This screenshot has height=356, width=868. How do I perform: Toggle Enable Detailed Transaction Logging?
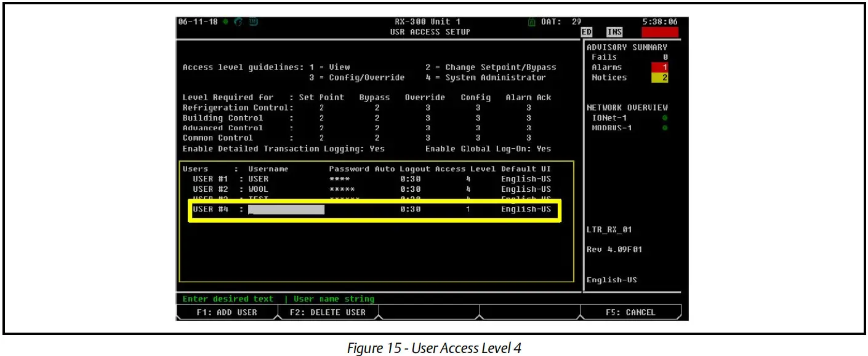pyautogui.click(x=378, y=148)
